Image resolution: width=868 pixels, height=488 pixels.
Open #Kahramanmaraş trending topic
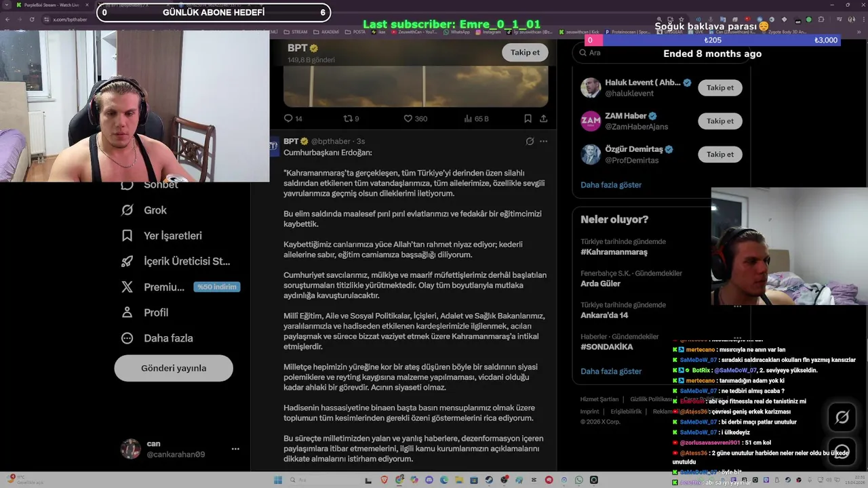click(x=614, y=251)
